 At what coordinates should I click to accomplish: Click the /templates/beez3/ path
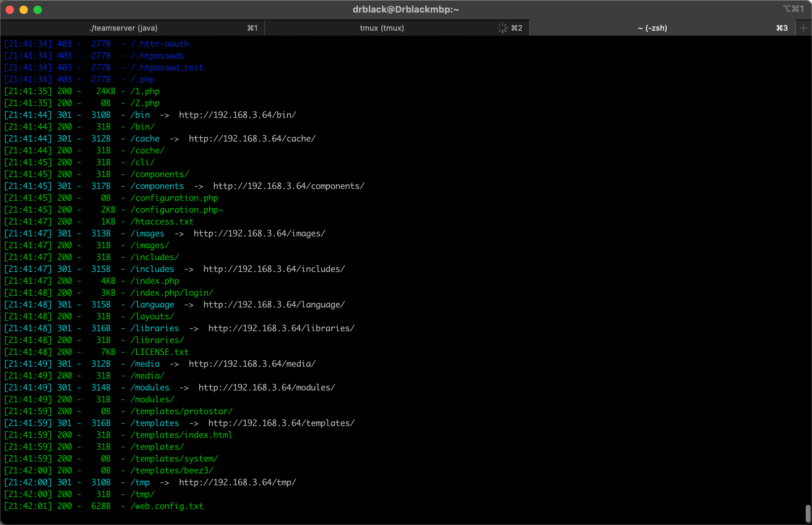(x=172, y=471)
